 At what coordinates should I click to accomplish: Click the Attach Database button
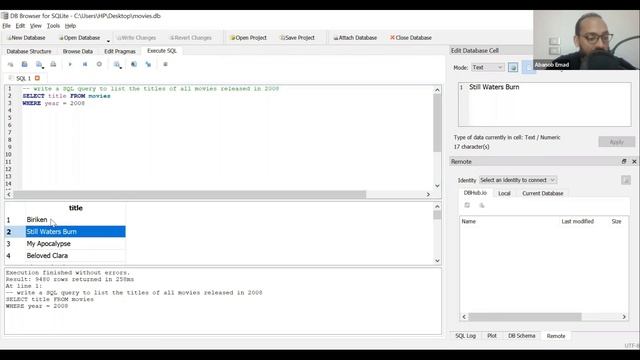tap(355, 38)
